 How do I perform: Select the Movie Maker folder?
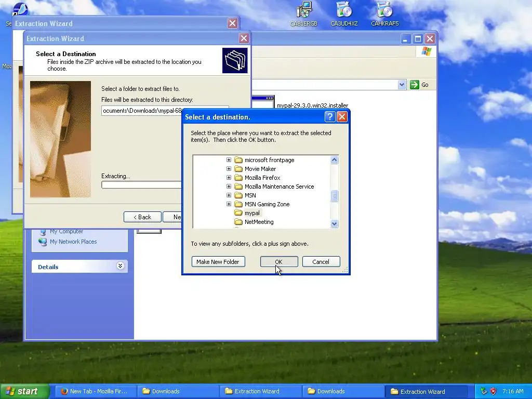pos(260,169)
